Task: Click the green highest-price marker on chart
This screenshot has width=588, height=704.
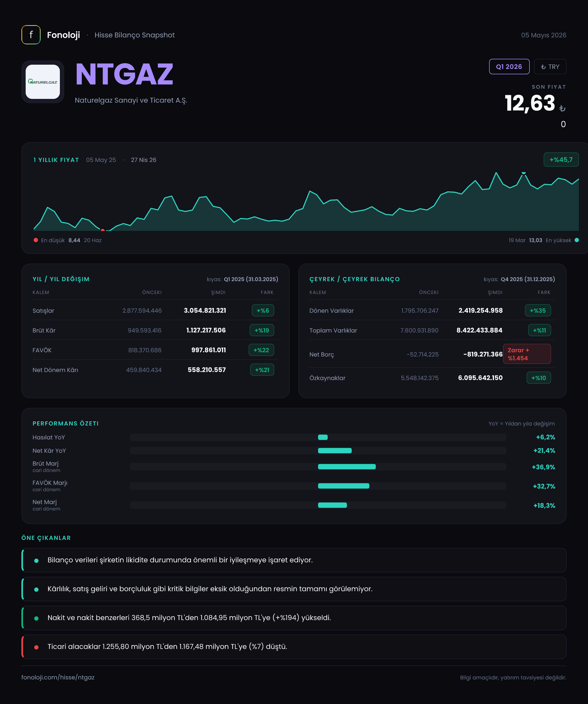Action: [x=523, y=173]
